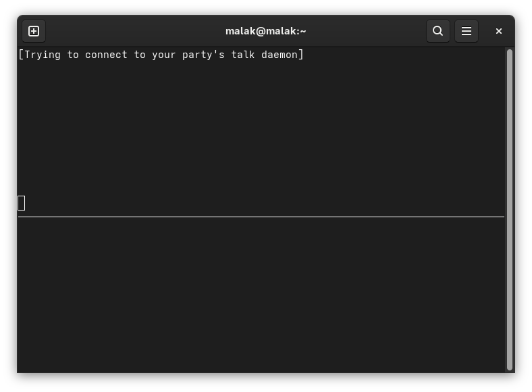The width and height of the screenshot is (532, 392).
Task: Click the word "talk" in the message
Action: tap(243, 55)
